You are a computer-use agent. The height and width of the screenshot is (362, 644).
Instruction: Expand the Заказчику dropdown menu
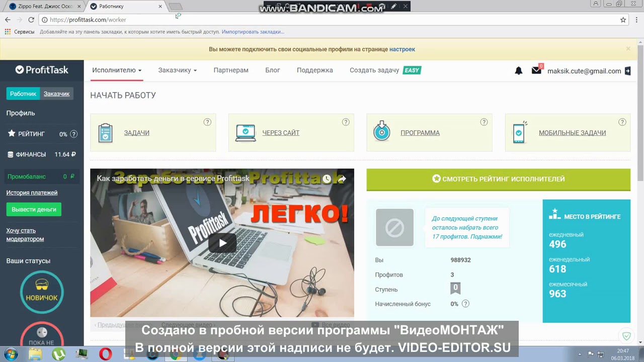tap(178, 70)
